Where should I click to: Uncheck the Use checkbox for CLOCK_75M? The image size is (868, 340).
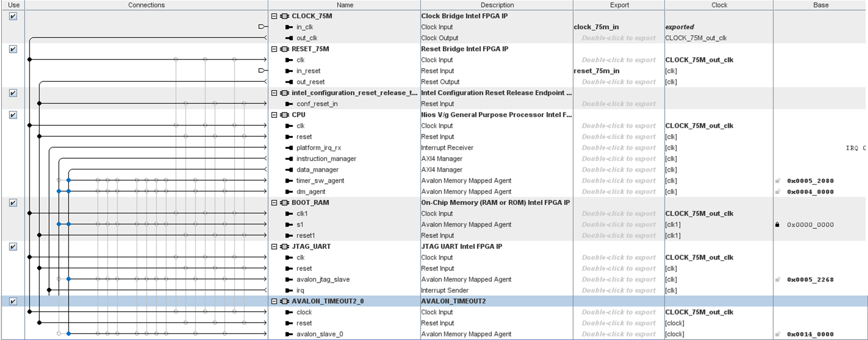13,16
